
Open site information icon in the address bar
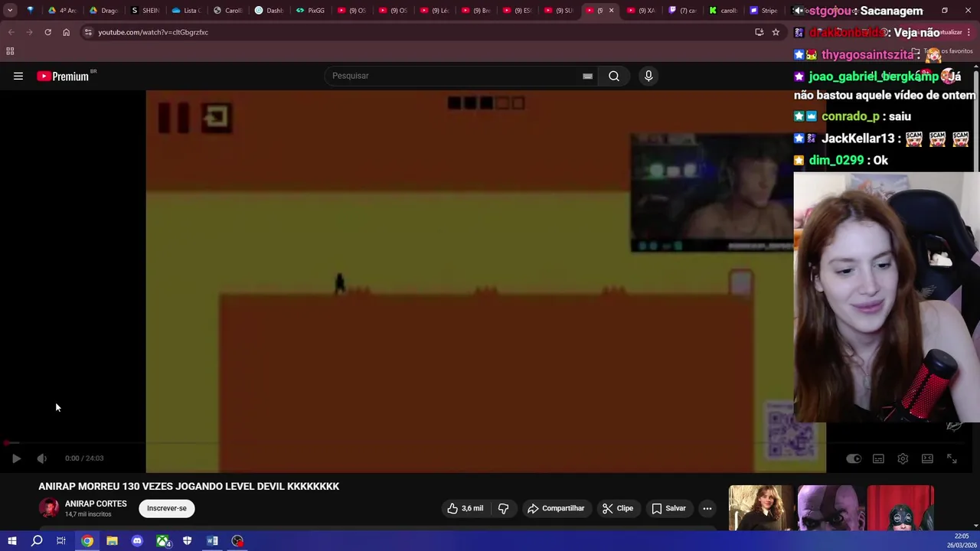pyautogui.click(x=88, y=32)
